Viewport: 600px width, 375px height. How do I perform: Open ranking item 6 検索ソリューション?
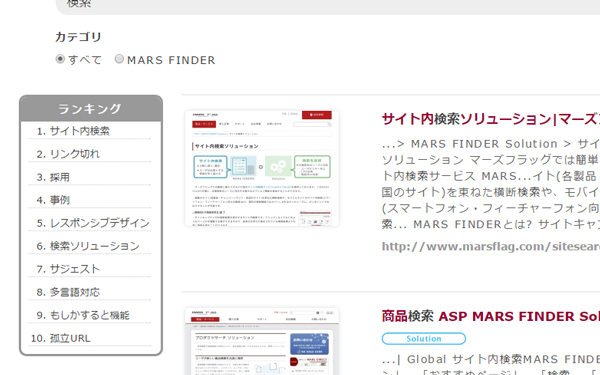tap(95, 246)
